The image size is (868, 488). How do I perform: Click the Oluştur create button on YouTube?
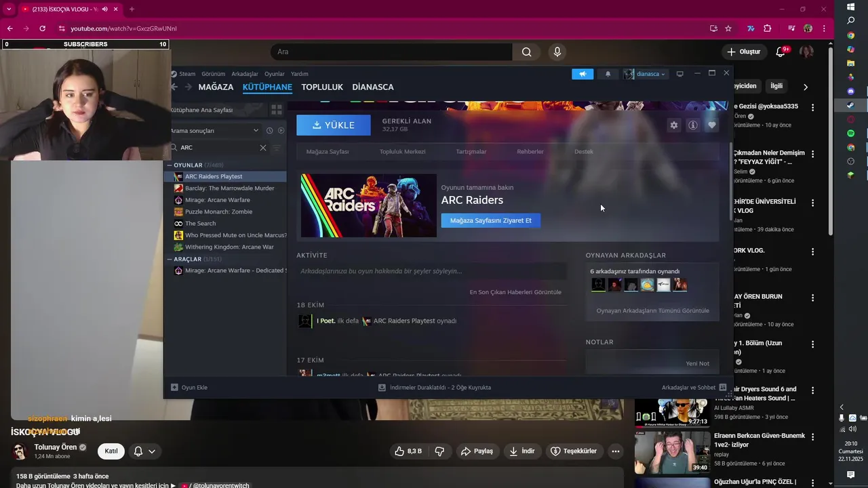(x=744, y=52)
